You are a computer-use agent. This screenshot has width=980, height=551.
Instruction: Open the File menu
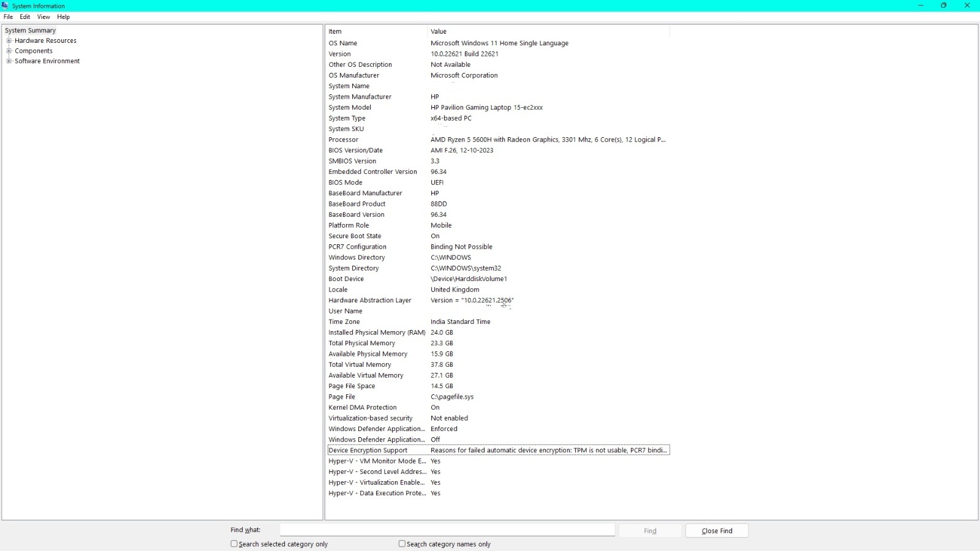pyautogui.click(x=8, y=17)
